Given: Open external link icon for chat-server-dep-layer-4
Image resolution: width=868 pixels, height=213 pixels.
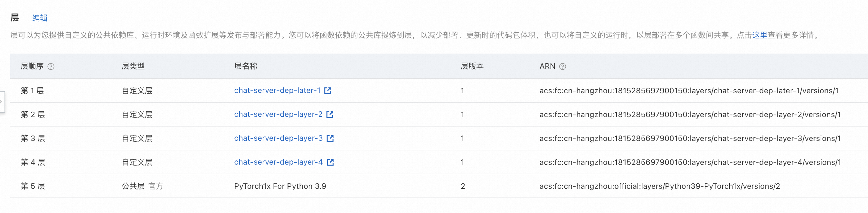Looking at the screenshot, I should [330, 162].
